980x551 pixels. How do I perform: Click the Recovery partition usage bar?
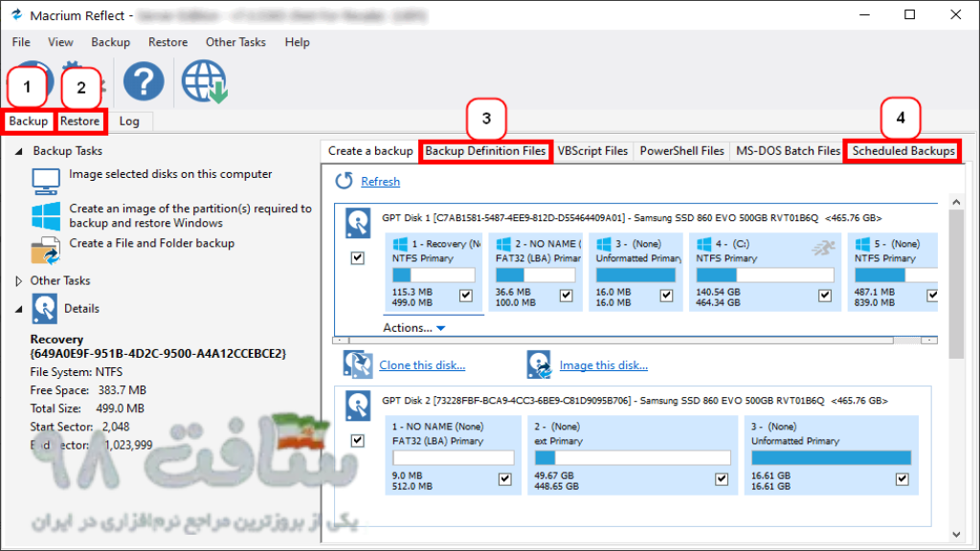(434, 275)
